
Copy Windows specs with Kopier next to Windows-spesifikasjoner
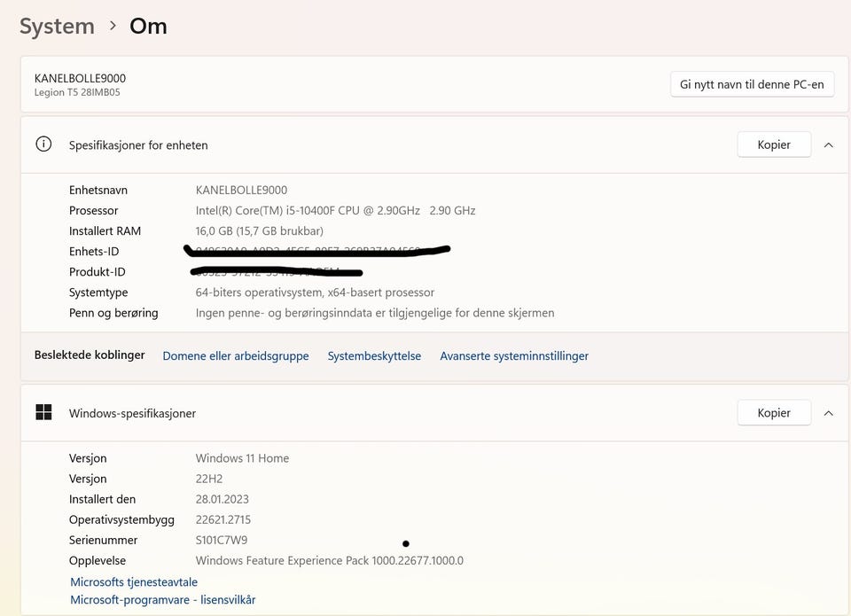tap(774, 413)
